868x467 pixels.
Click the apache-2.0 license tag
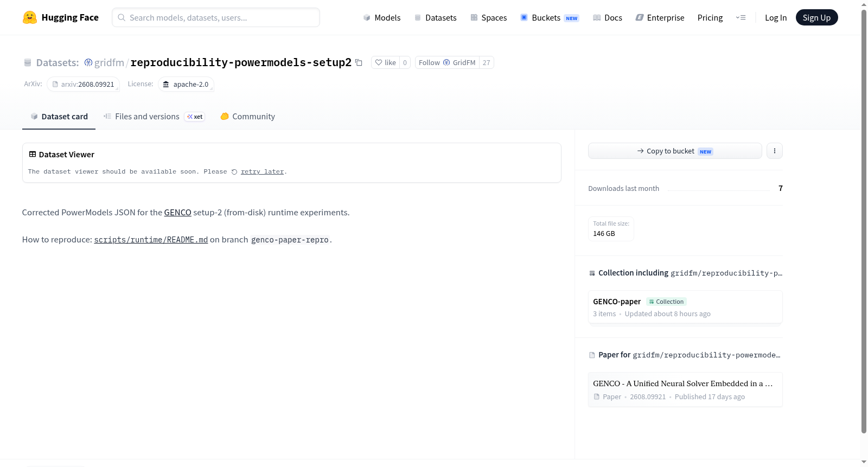[x=186, y=84]
